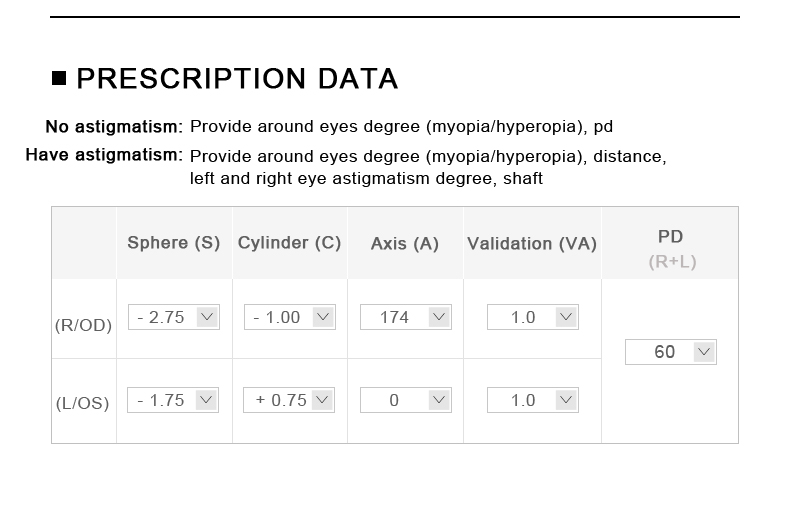
Task: Expand the left eye Cylinder dropdown
Action: tap(290, 400)
